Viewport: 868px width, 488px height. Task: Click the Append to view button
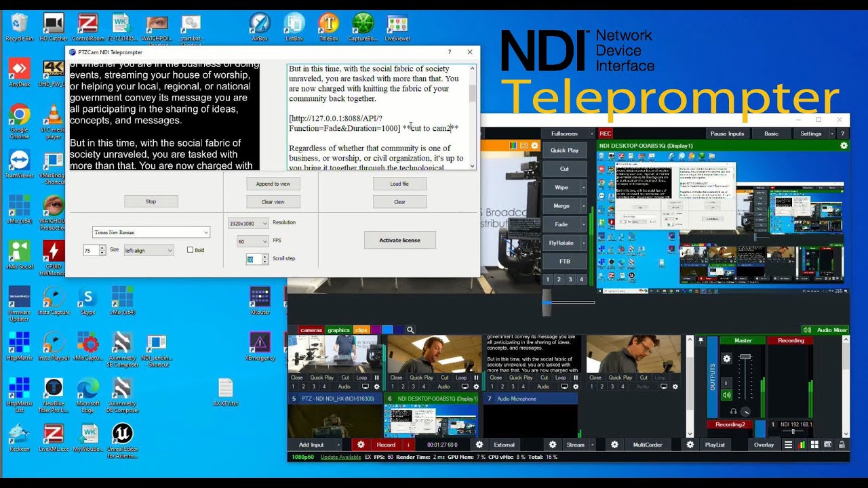(x=273, y=184)
